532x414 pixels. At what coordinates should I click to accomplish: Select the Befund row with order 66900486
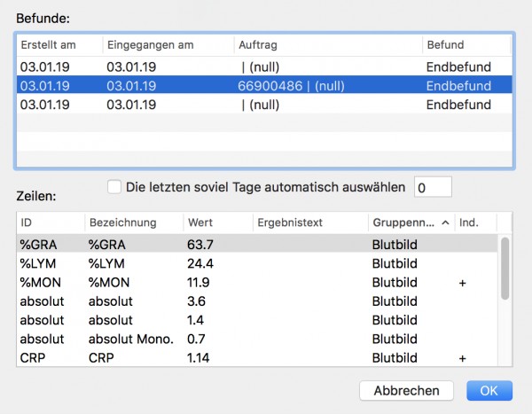[x=264, y=86]
